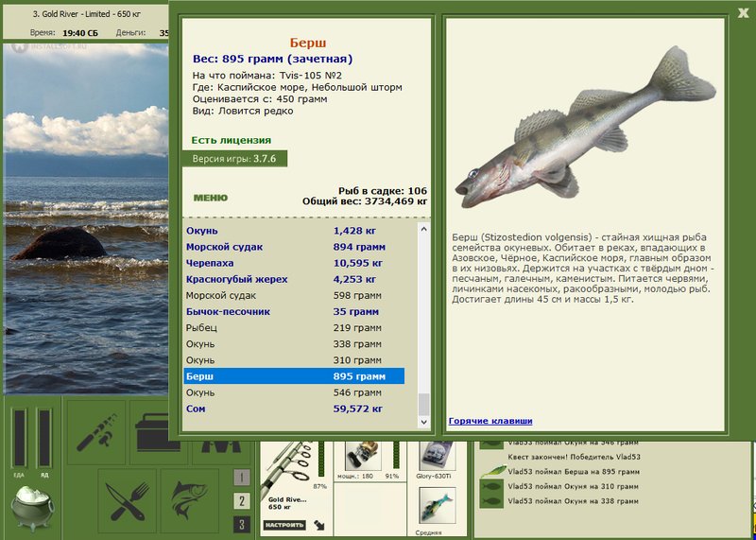The height and width of the screenshot is (540, 756).
Task: Select Сом 59,572 кг row
Action: (294, 409)
